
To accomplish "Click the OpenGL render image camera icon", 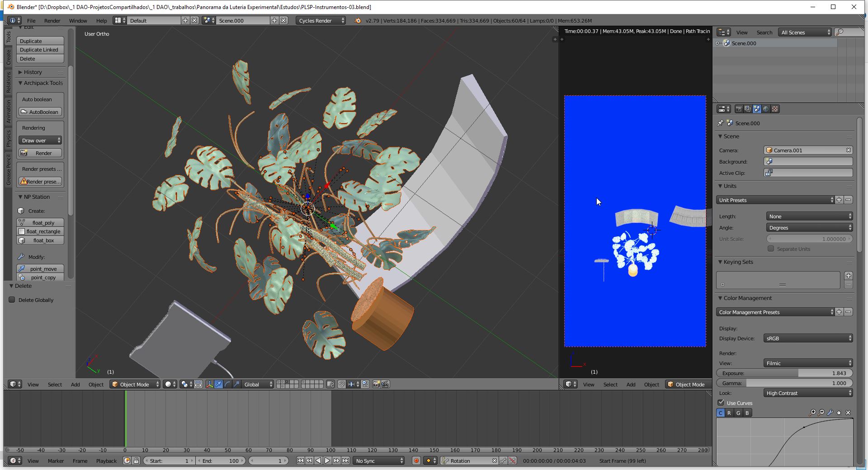I will point(376,384).
